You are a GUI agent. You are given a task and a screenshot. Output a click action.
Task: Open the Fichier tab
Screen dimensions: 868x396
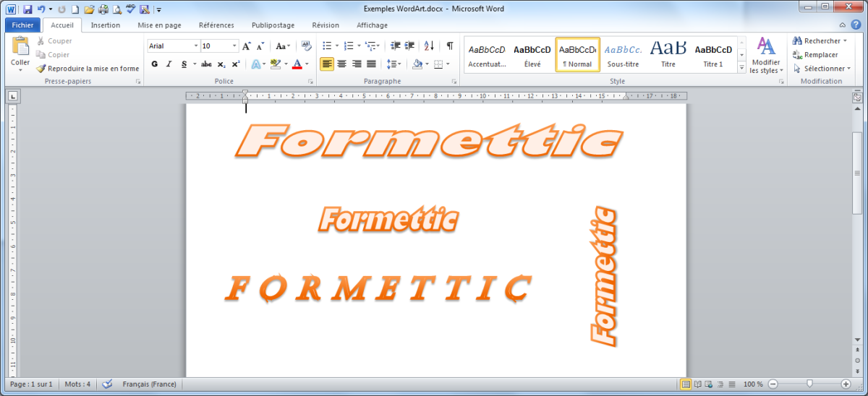(x=22, y=25)
